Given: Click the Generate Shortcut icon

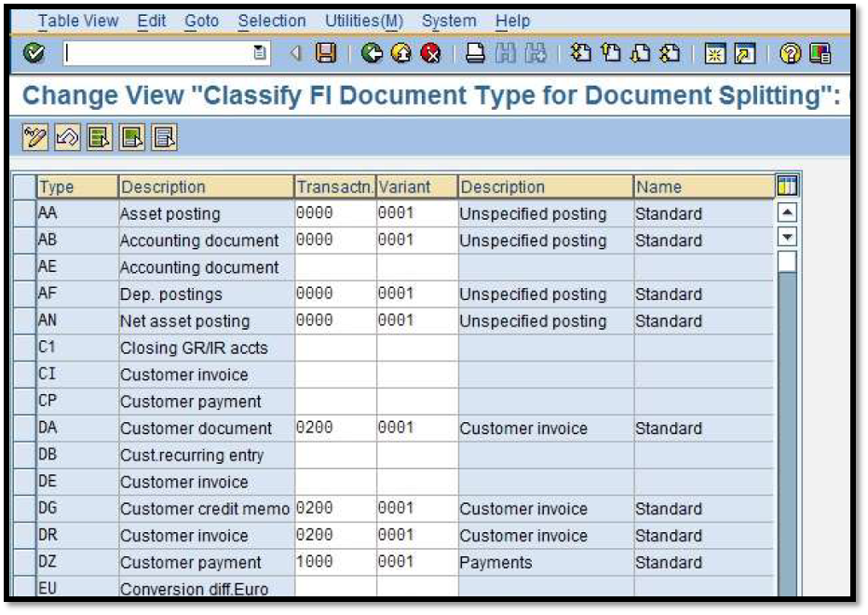Looking at the screenshot, I should 744,54.
